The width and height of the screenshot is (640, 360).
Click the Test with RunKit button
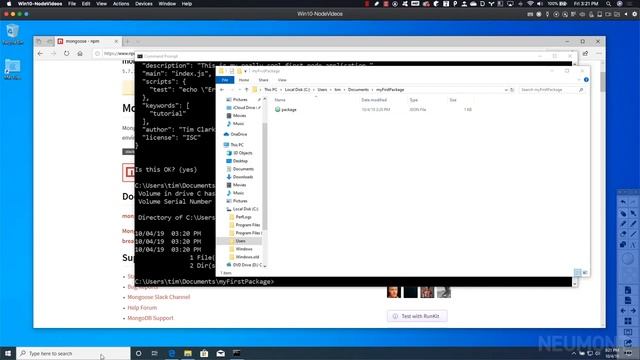pos(417,316)
